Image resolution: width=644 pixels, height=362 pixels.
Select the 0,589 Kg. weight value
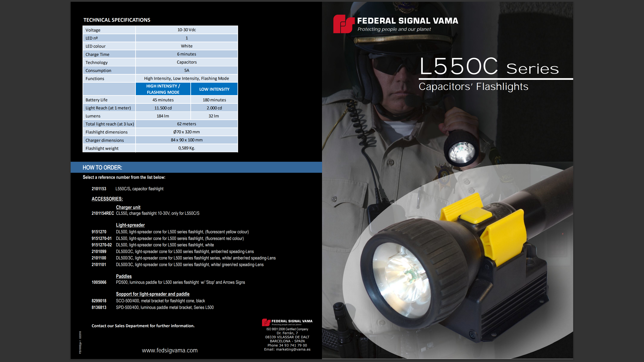click(x=187, y=148)
